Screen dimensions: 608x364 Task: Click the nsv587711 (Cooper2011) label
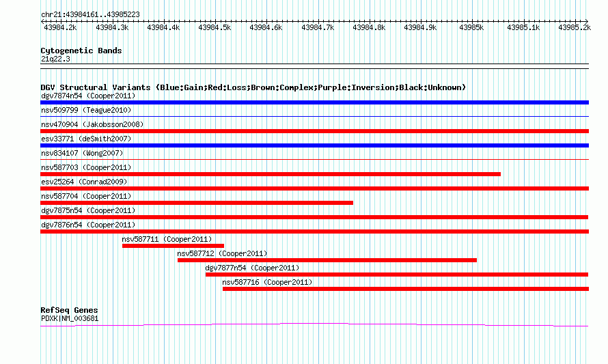(167, 239)
